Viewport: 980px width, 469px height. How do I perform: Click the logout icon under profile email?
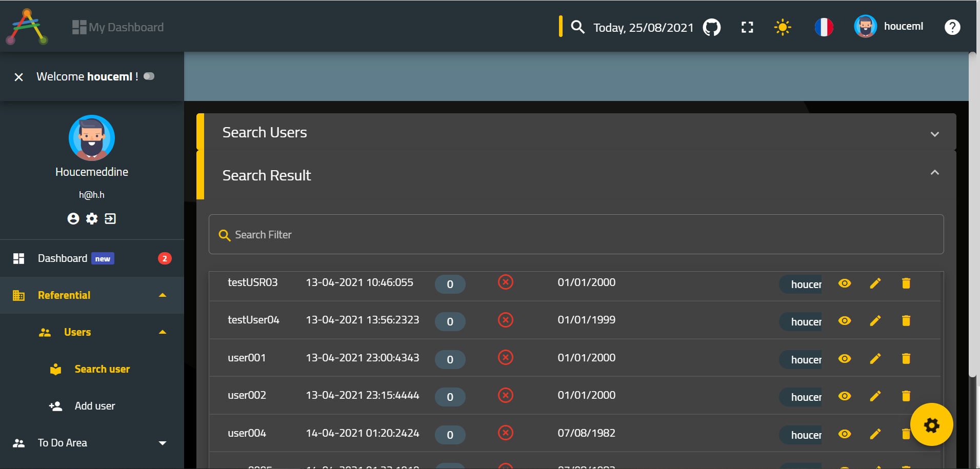[110, 219]
